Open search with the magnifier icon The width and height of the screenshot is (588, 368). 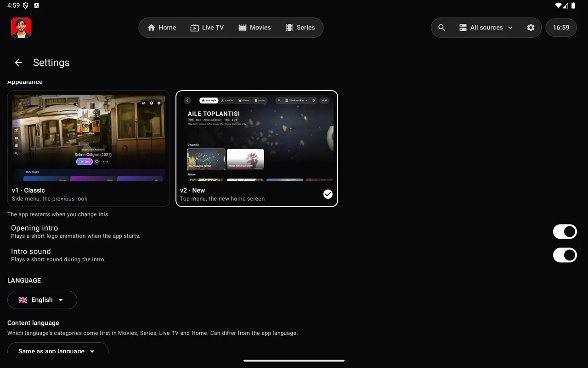coord(442,28)
